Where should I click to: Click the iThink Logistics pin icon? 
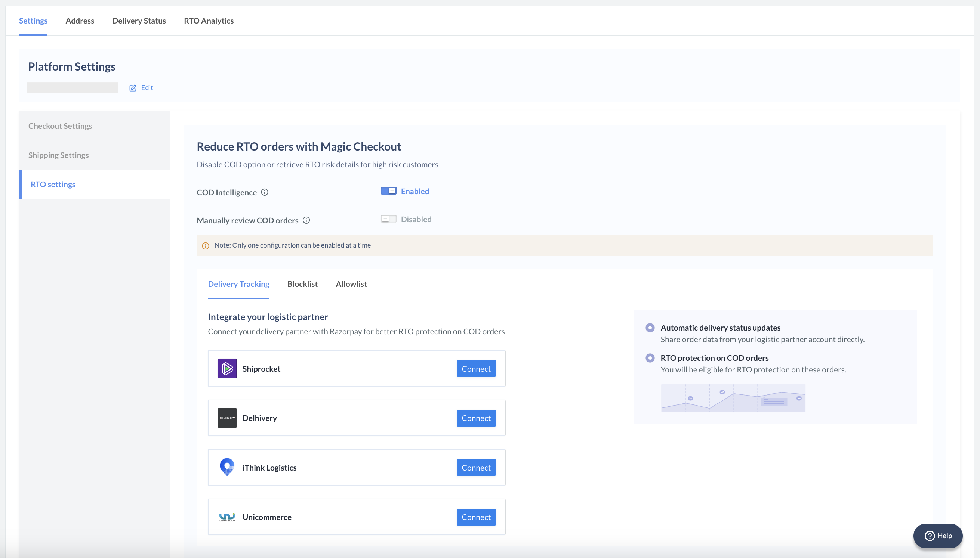point(227,467)
